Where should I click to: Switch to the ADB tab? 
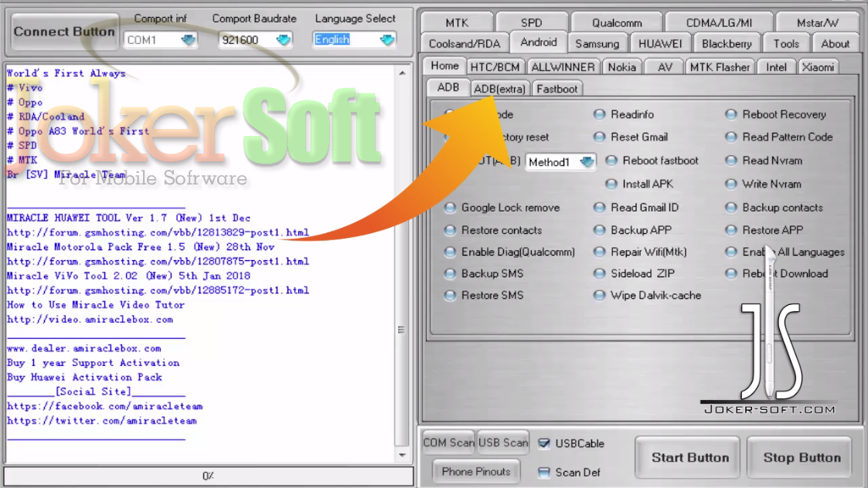[448, 87]
